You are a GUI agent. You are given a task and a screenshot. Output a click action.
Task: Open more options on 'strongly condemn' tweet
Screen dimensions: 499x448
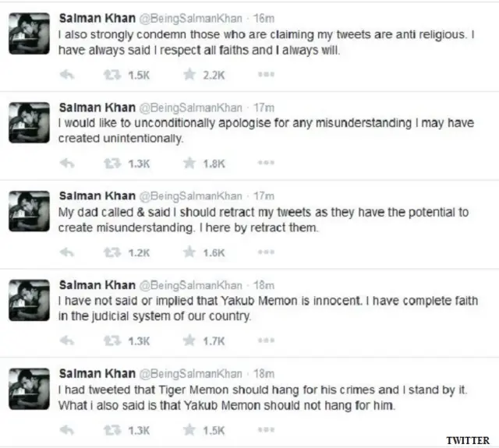[265, 74]
